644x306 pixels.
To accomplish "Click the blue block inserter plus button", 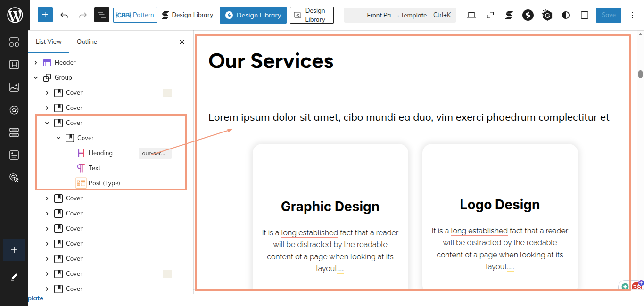I will coord(45,15).
